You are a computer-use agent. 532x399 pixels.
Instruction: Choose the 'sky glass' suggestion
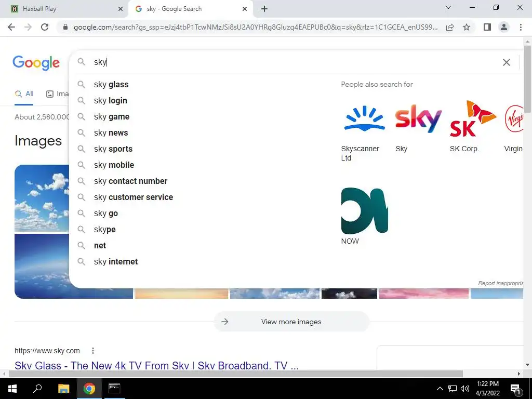[x=111, y=85]
